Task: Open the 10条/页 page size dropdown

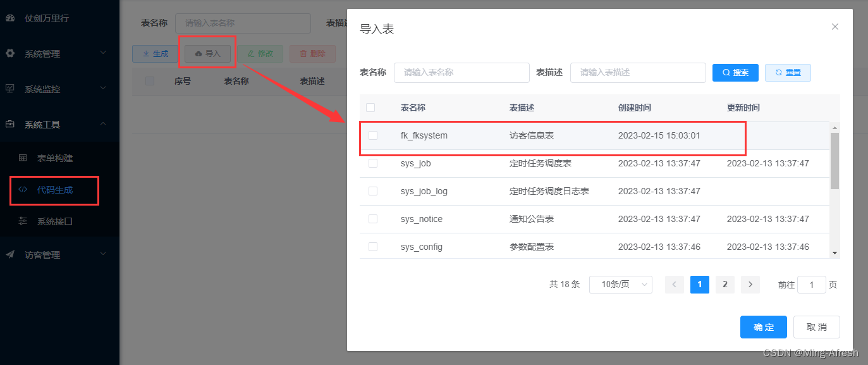Action: (x=620, y=285)
